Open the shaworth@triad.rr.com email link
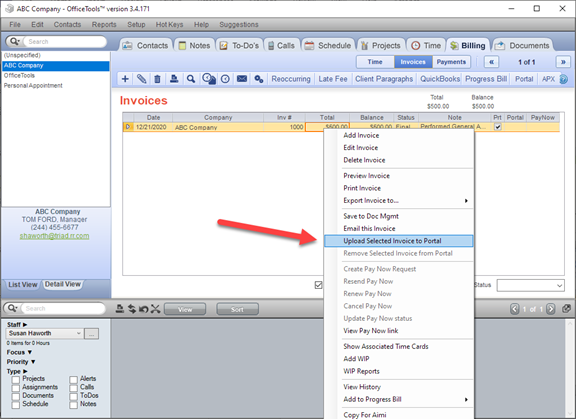The image size is (576, 419). click(54, 236)
